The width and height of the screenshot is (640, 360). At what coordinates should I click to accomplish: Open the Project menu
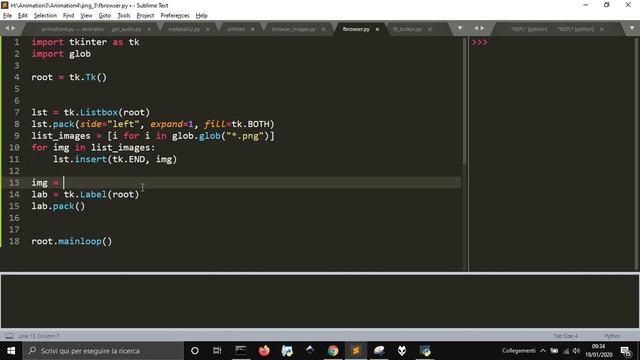coord(145,16)
